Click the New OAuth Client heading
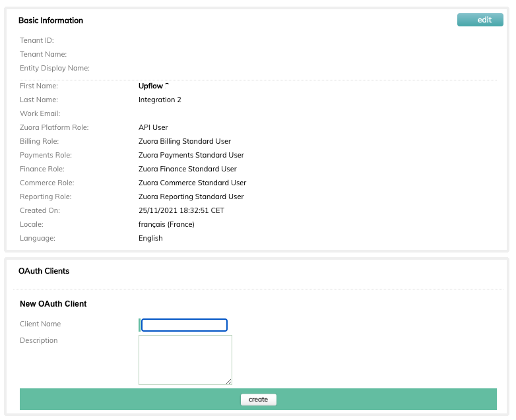Image resolution: width=516 pixels, height=420 pixels. click(x=53, y=303)
